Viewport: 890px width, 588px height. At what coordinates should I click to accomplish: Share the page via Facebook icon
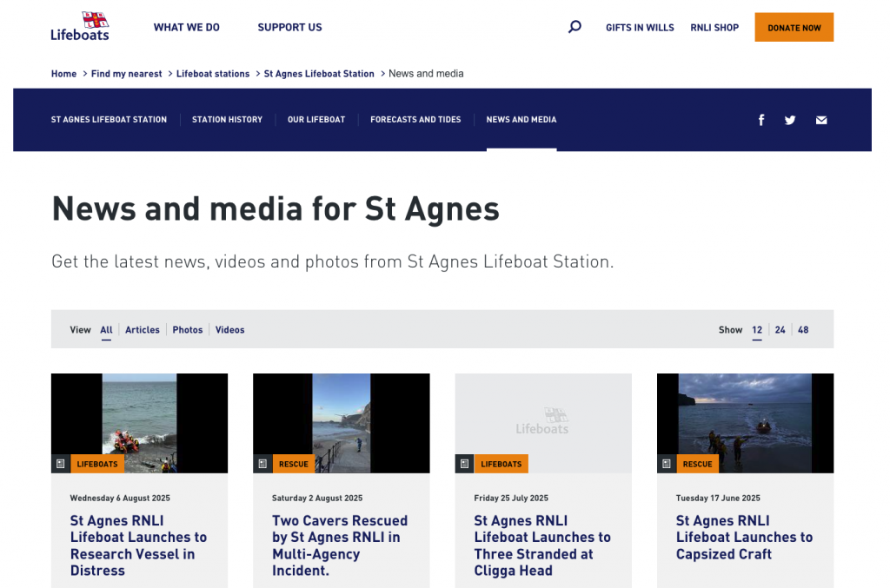click(x=761, y=120)
